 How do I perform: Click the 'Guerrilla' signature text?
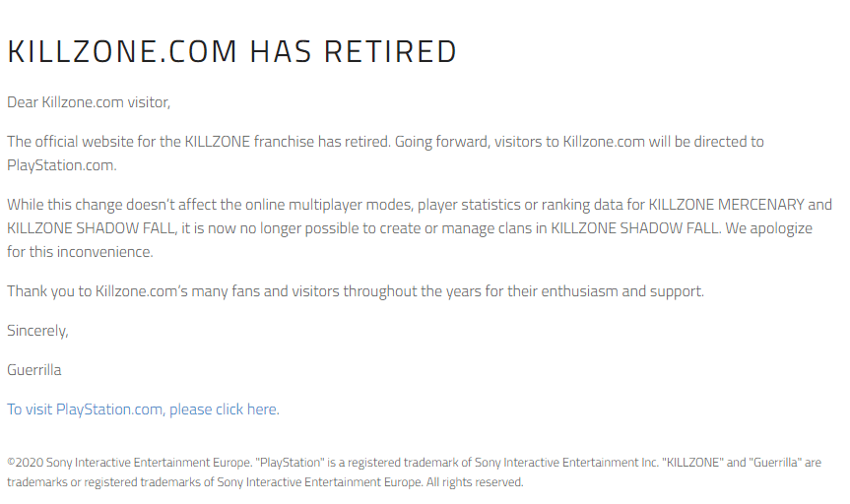[34, 370]
